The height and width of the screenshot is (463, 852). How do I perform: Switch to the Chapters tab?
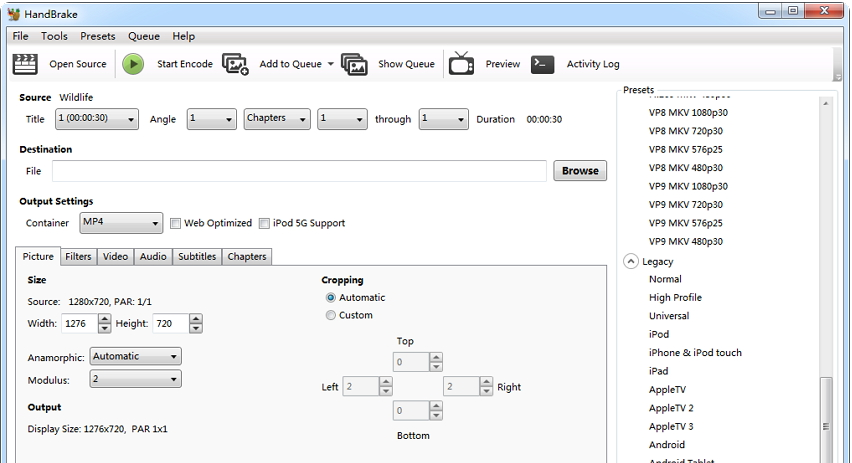coord(247,256)
